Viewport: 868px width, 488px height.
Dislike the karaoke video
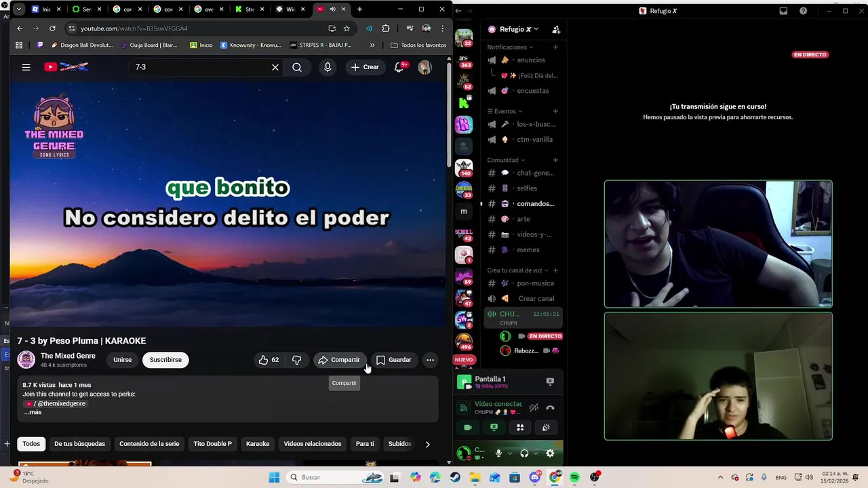coord(296,360)
